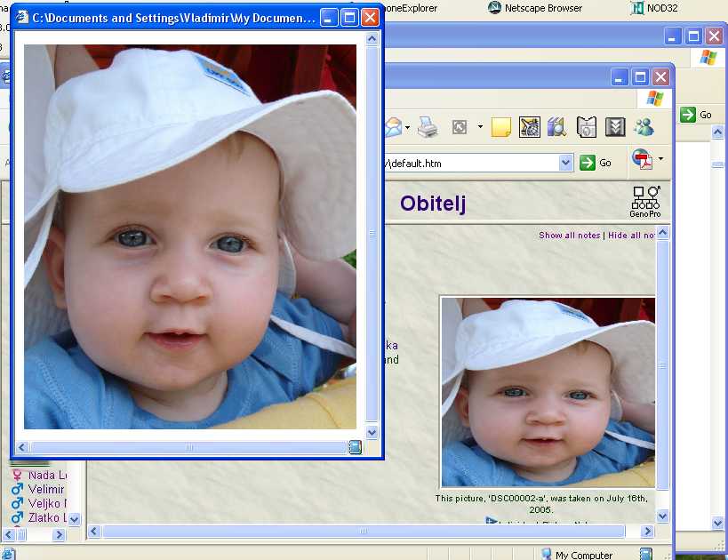Click the address bar showing default.htm

tap(471, 163)
